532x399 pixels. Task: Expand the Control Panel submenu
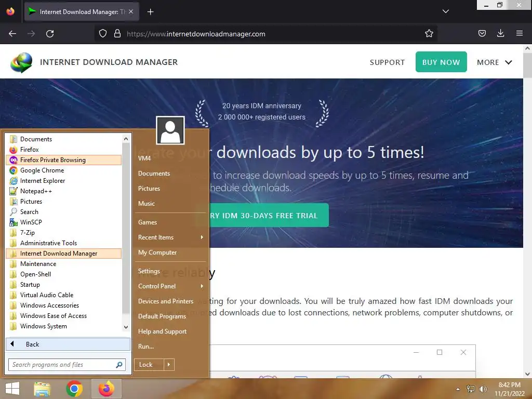pos(170,286)
